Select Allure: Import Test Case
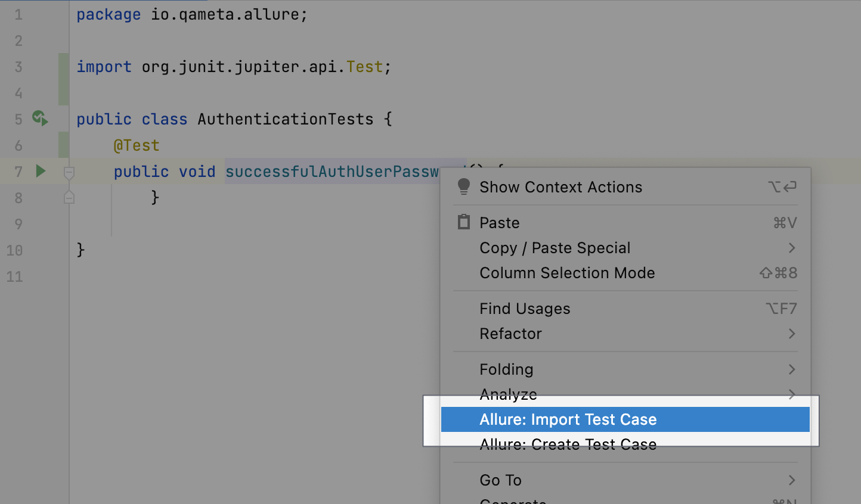 pos(568,419)
